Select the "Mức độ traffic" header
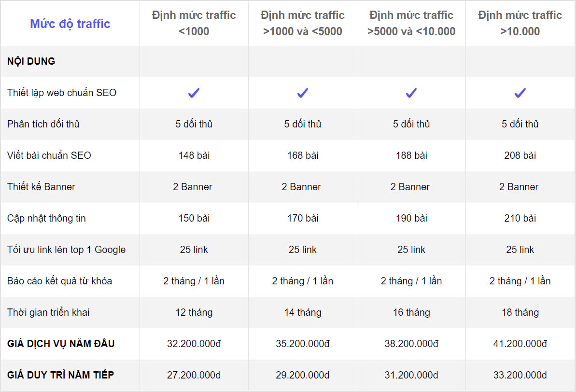576x392 pixels. pos(70,24)
